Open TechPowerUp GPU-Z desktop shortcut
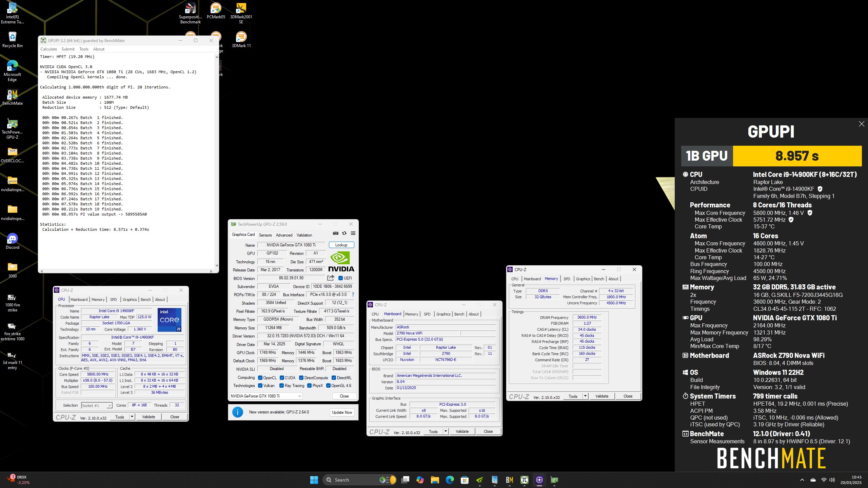Viewport: 868px width, 488px height. [13, 129]
